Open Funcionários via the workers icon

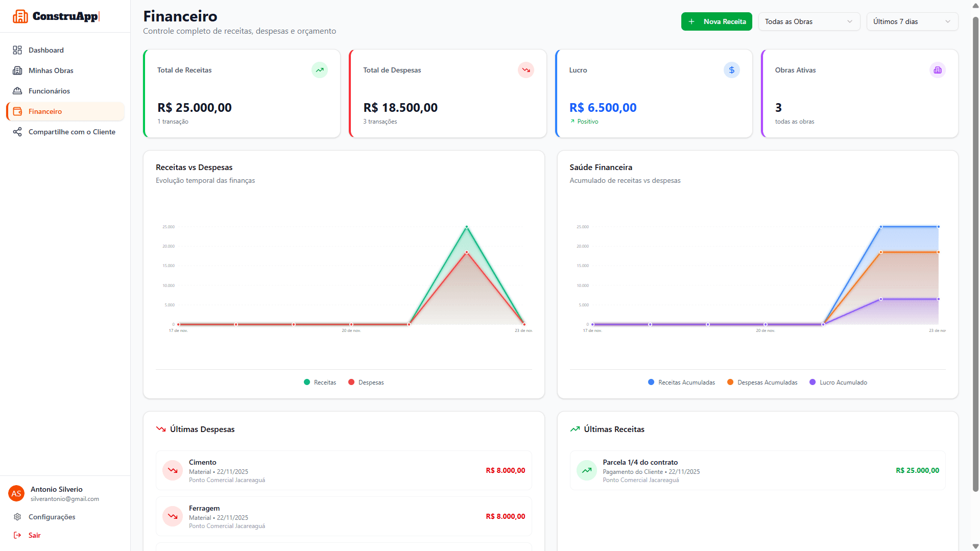click(x=18, y=91)
